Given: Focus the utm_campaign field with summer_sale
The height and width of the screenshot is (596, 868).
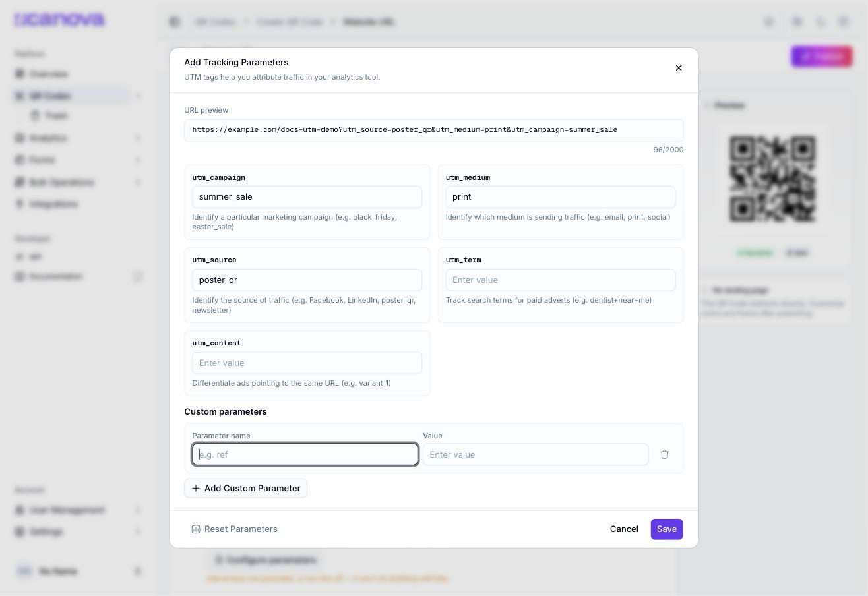Looking at the screenshot, I should pos(307,197).
